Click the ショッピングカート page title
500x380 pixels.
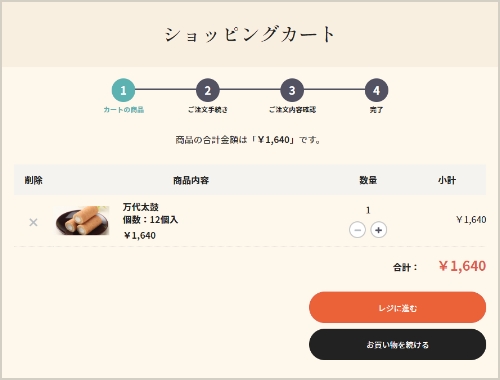tap(250, 34)
